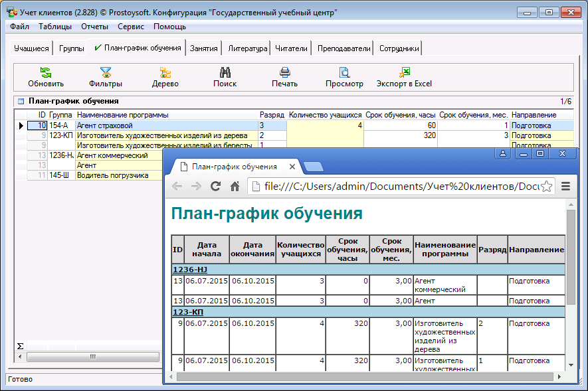
Task: Click the browser address bar
Action: pos(392,187)
